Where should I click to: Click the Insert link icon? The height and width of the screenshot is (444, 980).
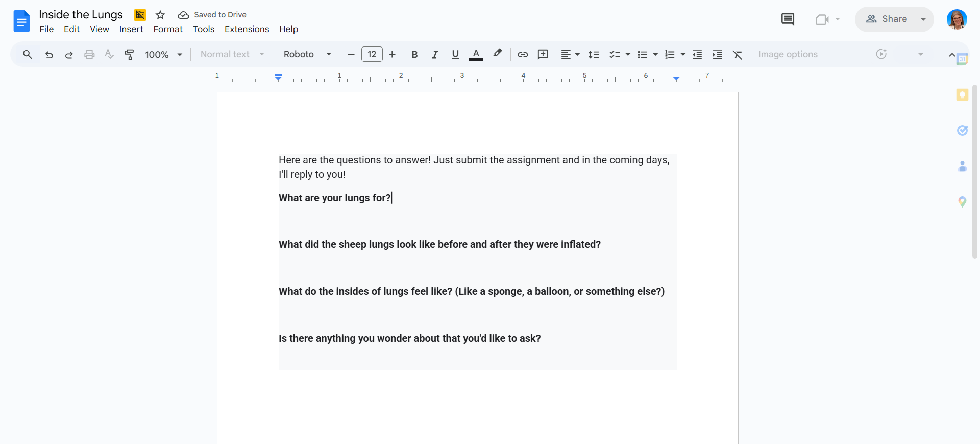[x=523, y=54]
